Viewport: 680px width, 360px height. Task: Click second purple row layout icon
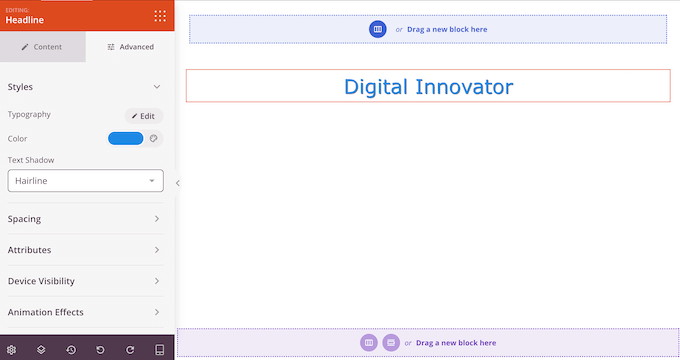pos(391,343)
